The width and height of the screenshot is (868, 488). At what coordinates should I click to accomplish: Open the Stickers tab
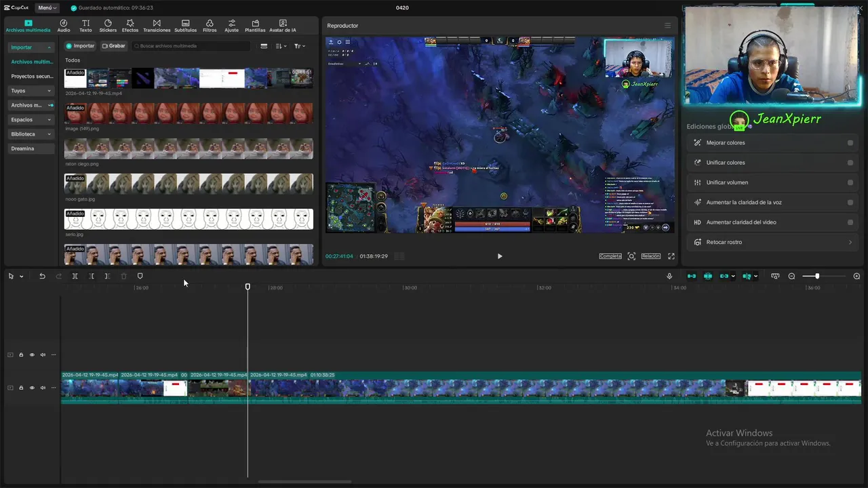tap(108, 26)
